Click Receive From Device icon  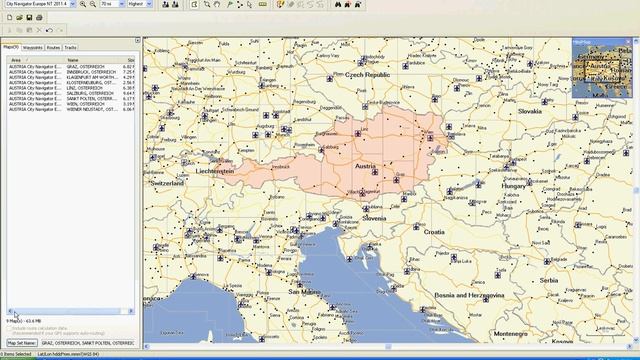point(175,4)
